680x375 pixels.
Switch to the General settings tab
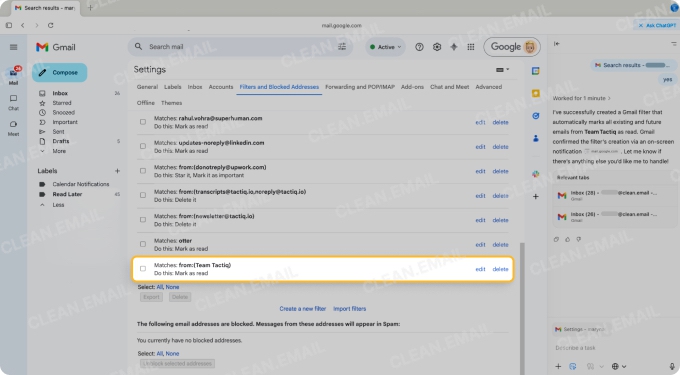(147, 87)
